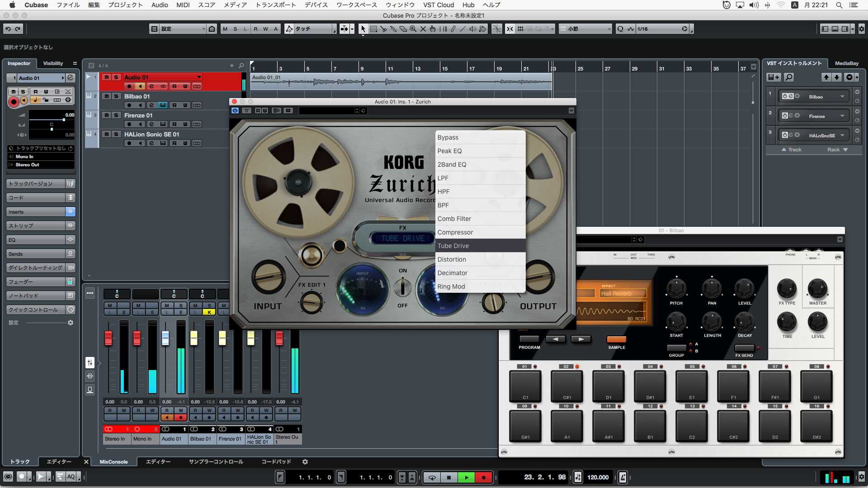Screen dimensions: 868x488
Task: Select the Erase tool
Action: 403,29
